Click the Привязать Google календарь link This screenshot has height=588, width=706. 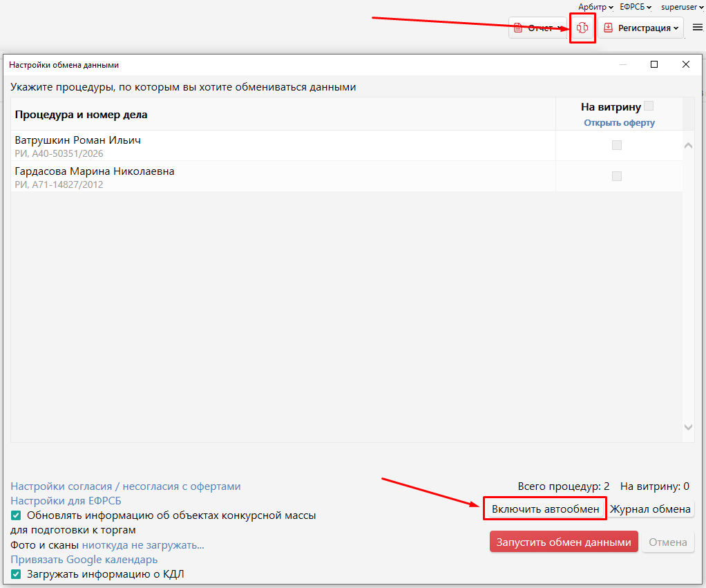point(84,560)
